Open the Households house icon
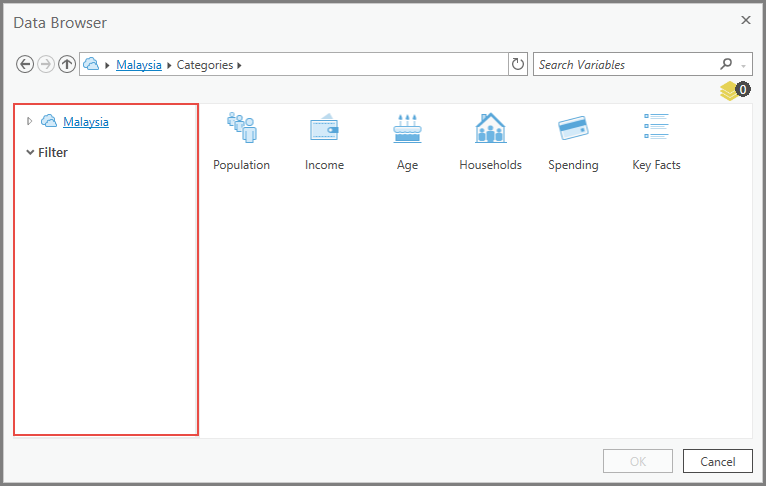The height and width of the screenshot is (486, 766). [x=490, y=128]
